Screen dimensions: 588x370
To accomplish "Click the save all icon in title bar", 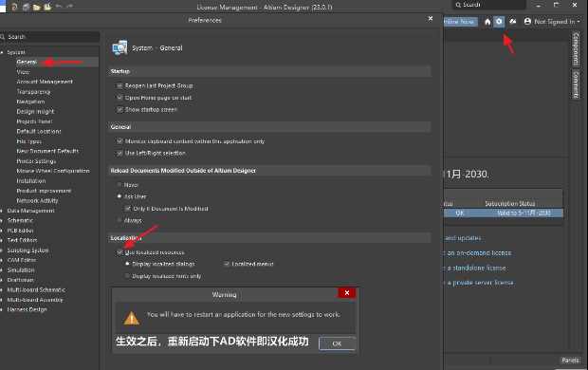I will coord(27,8).
